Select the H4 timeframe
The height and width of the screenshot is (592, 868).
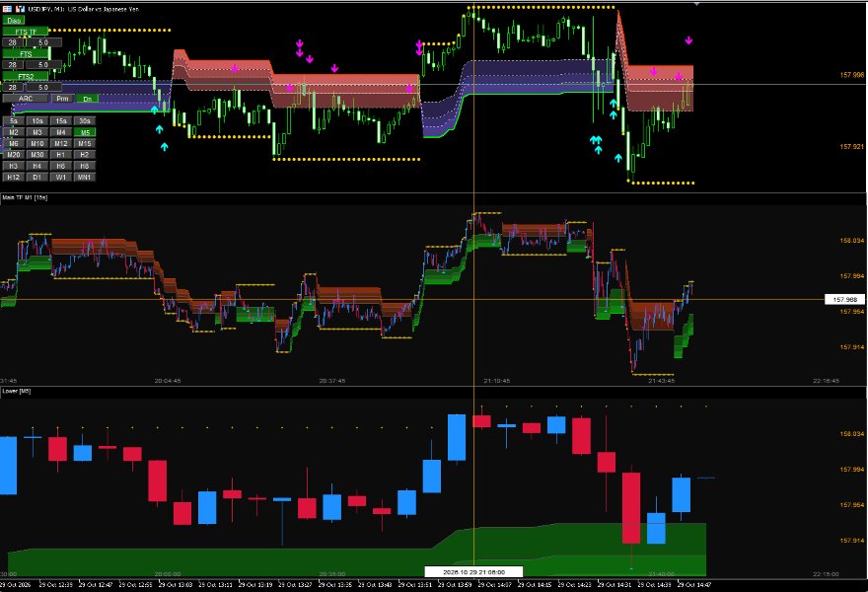(37, 166)
